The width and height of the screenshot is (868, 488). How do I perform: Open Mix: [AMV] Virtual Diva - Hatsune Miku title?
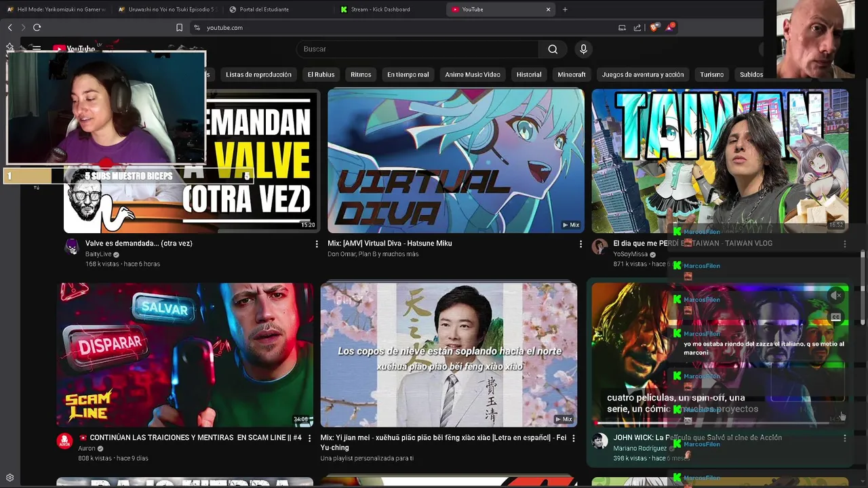[390, 243]
